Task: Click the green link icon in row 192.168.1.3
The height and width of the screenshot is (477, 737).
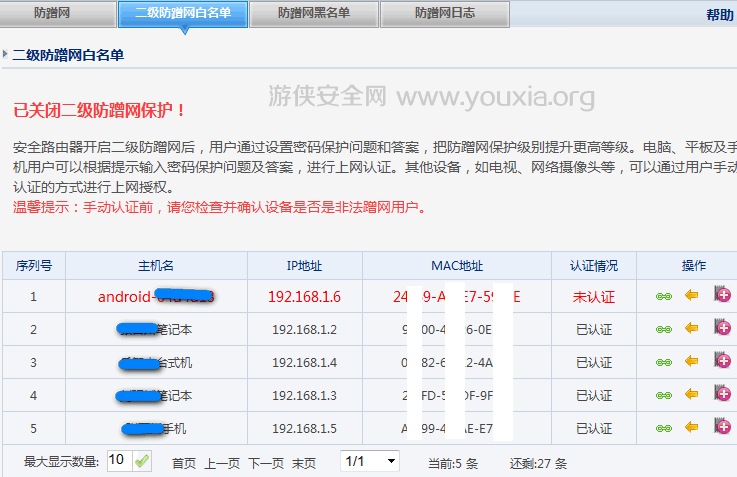Action: (664, 395)
